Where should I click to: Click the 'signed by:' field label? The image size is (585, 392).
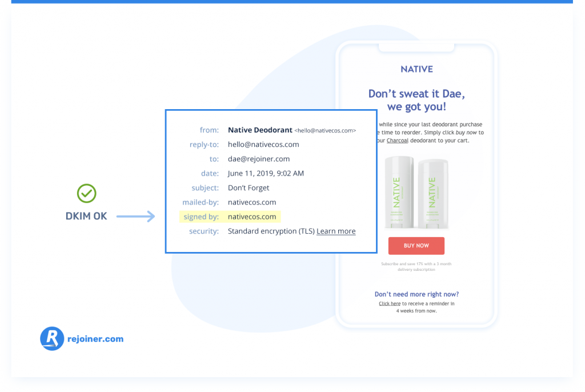[201, 217]
